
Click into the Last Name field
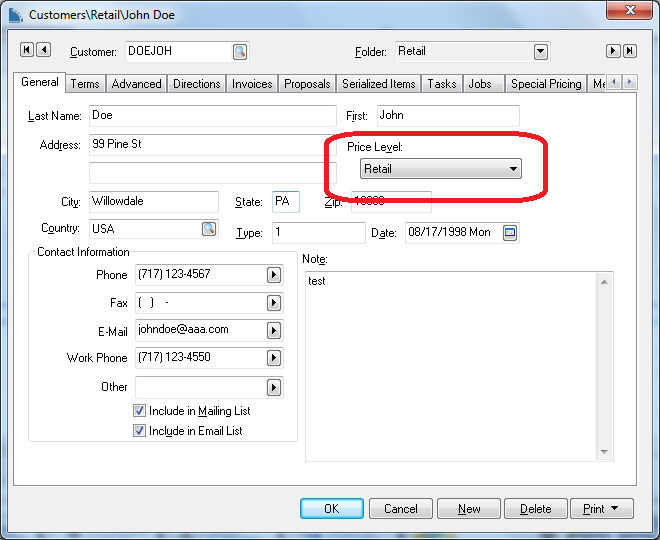[x=211, y=116]
